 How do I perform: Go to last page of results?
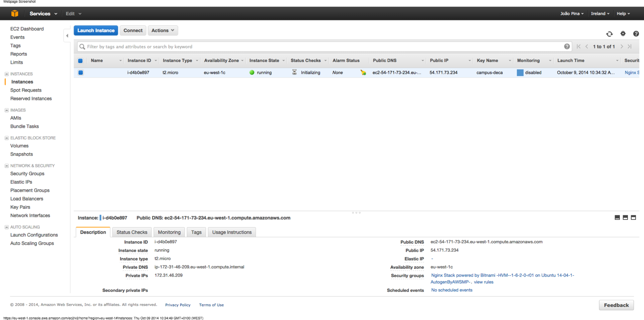630,47
